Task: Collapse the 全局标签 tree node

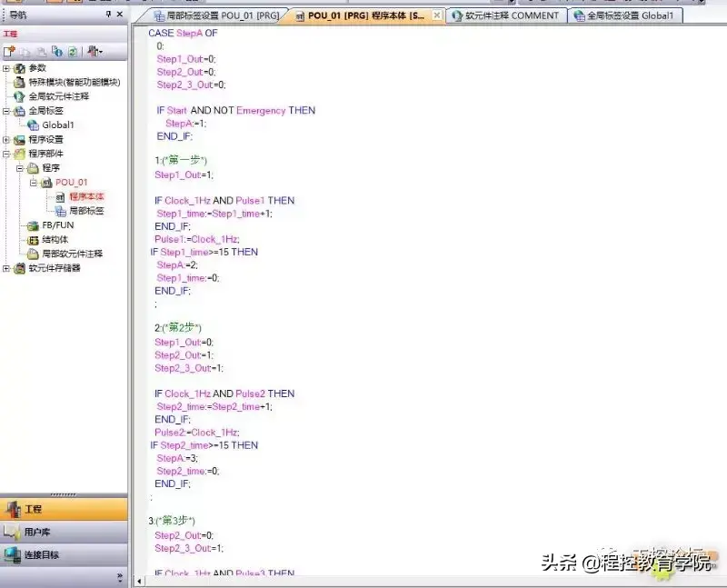Action: tap(6, 111)
